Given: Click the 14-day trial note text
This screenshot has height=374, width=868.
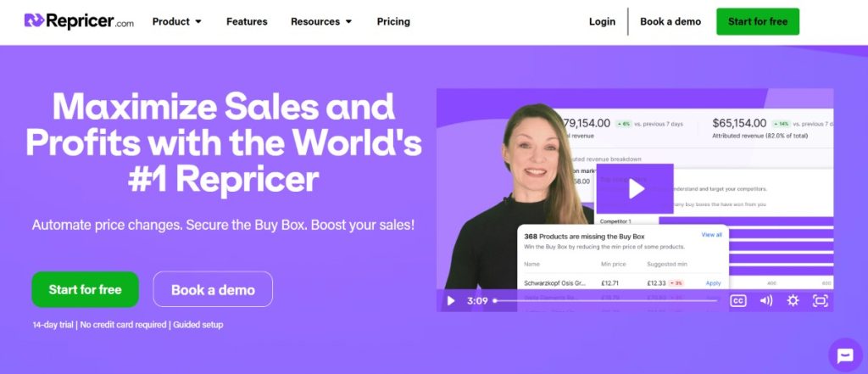Looking at the screenshot, I should tap(128, 325).
